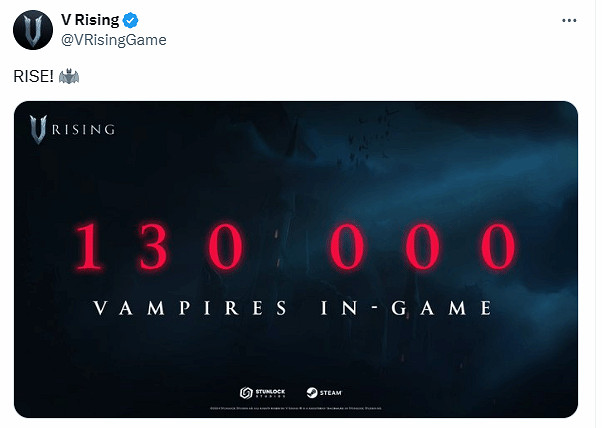Click the "RISING" wordmark in the image
This screenshot has height=428, width=602.
[x=85, y=128]
